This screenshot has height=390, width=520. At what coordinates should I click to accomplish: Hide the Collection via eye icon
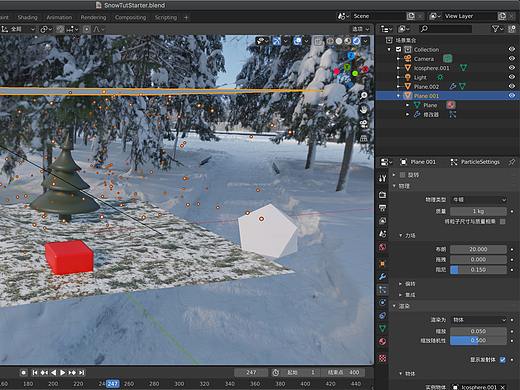pos(512,49)
